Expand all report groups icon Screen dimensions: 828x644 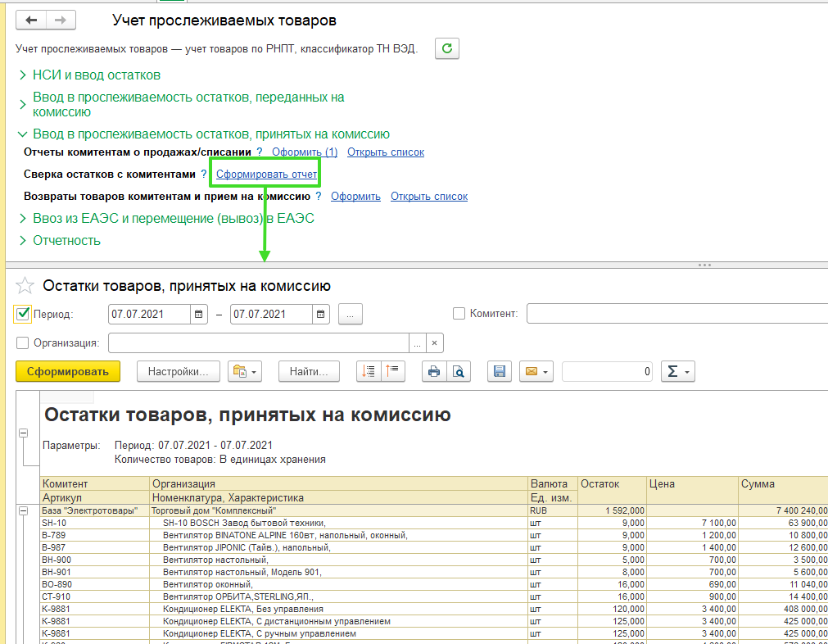(368, 371)
